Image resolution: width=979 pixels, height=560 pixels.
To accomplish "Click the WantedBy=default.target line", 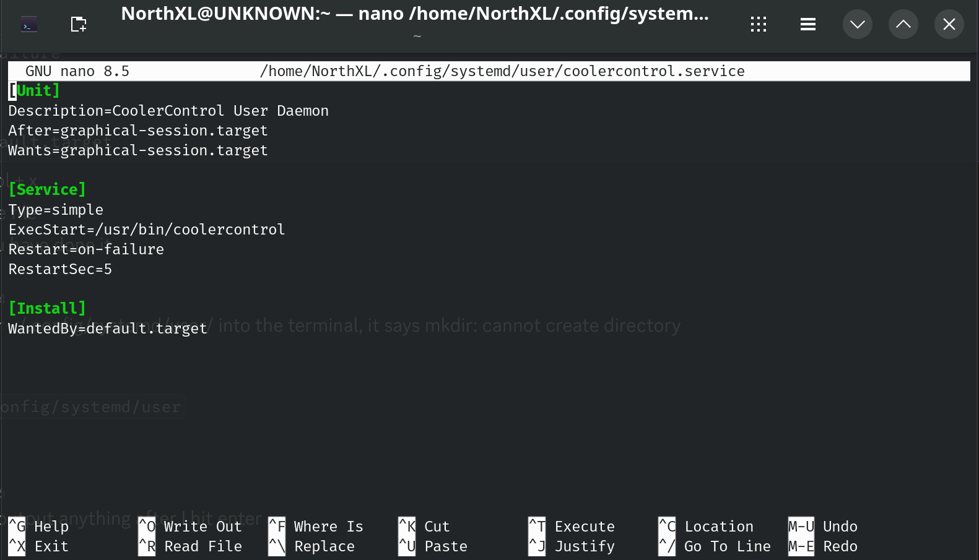I will 108,329.
